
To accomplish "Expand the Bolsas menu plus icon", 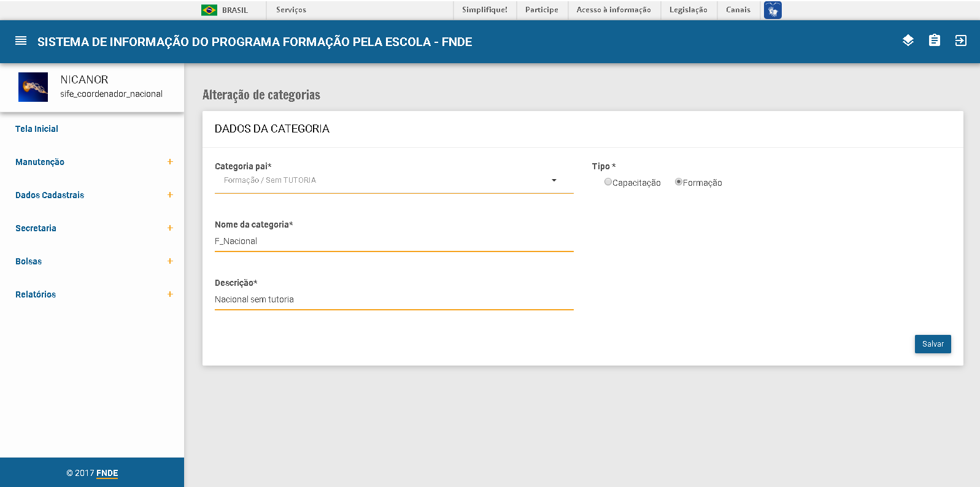I will (x=170, y=261).
